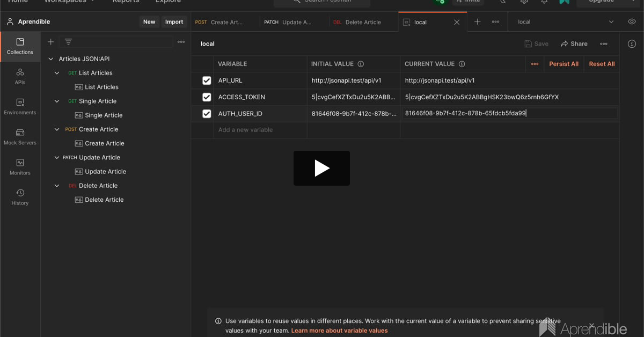Screen dimensions: 644x337
Task: Click the example icon of List Articles
Action: pos(79,87)
